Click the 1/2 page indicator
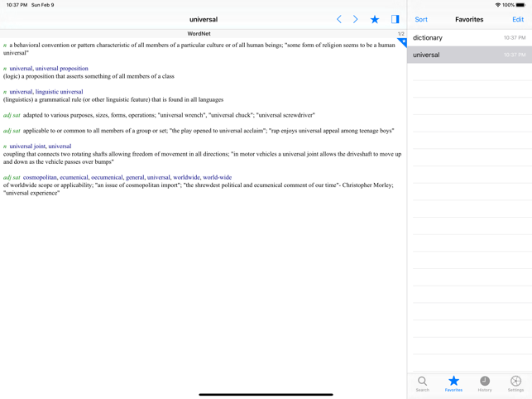The width and height of the screenshot is (532, 399). coord(401,34)
